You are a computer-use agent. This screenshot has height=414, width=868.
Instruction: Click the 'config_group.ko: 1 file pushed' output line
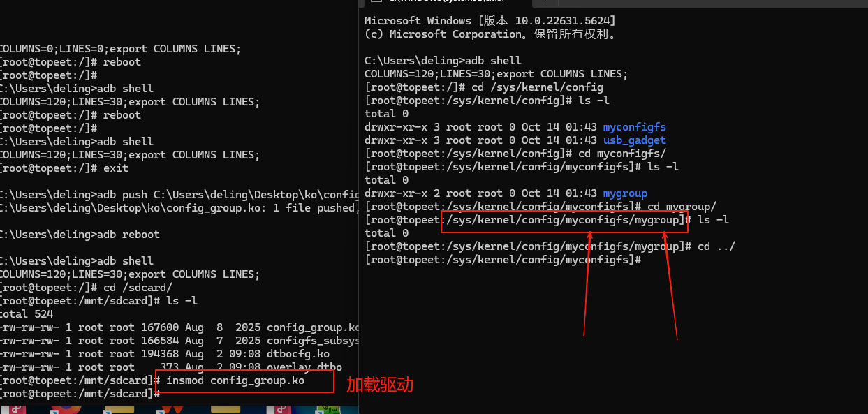pyautogui.click(x=178, y=208)
